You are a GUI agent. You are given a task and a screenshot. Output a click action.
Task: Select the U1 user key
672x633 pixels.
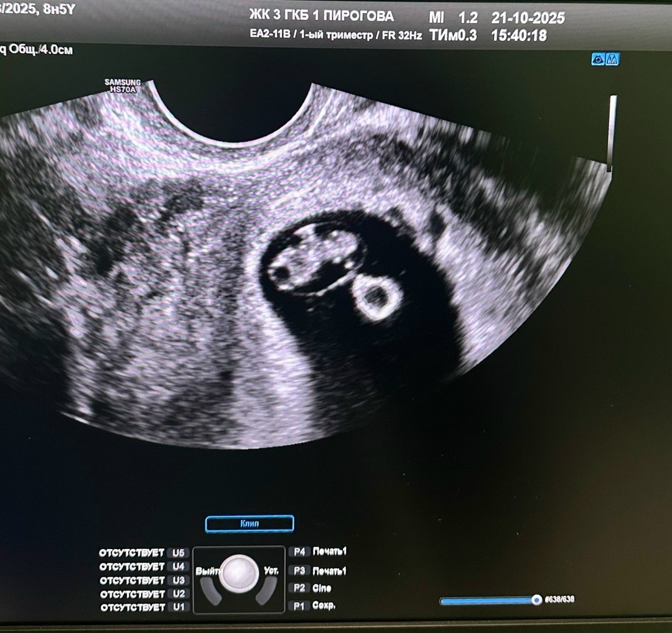point(179,607)
